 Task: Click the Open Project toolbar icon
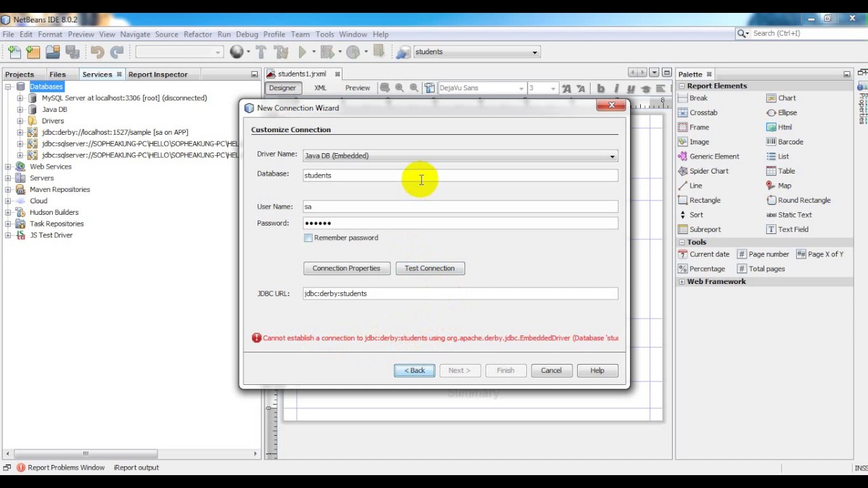pos(53,52)
